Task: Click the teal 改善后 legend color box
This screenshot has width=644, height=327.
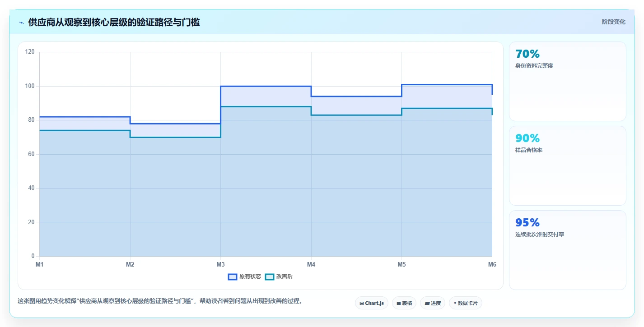Action: tap(269, 276)
